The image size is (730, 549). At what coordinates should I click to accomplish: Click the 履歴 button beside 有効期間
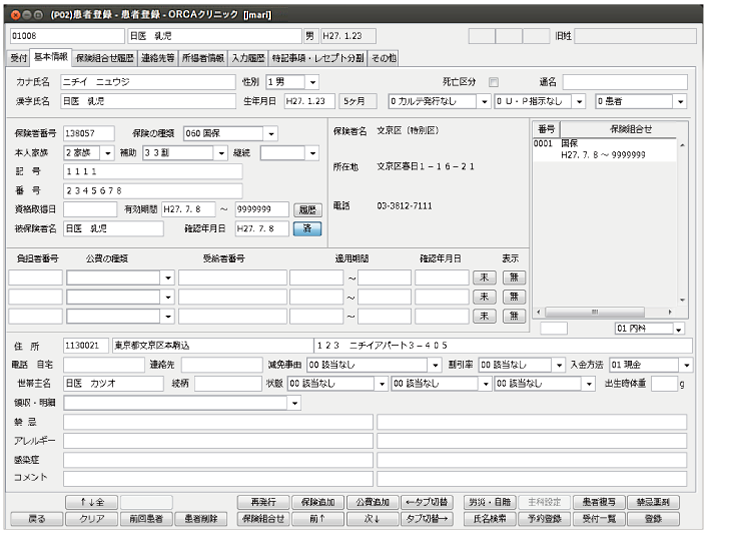[307, 210]
